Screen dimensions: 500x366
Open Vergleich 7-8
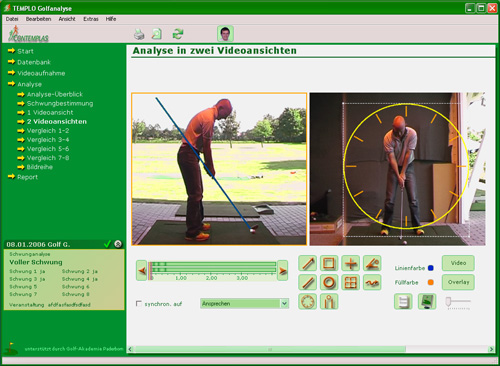(x=48, y=158)
